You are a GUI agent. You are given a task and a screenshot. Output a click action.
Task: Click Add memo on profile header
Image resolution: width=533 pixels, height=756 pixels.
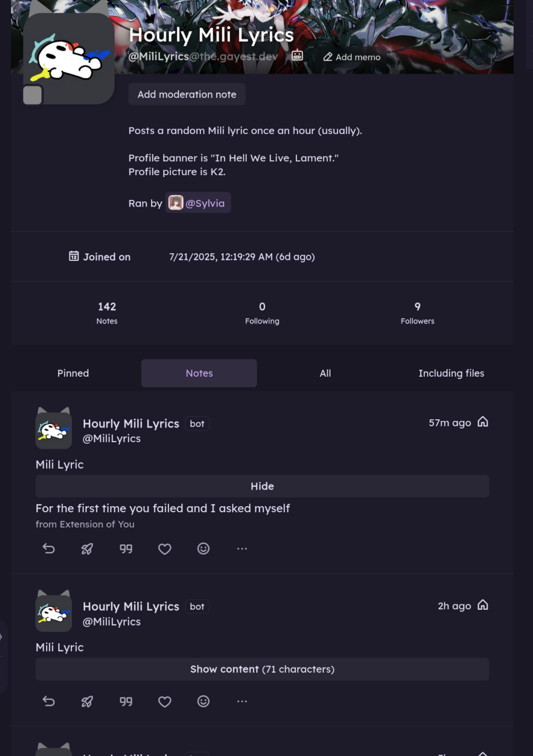(x=352, y=57)
